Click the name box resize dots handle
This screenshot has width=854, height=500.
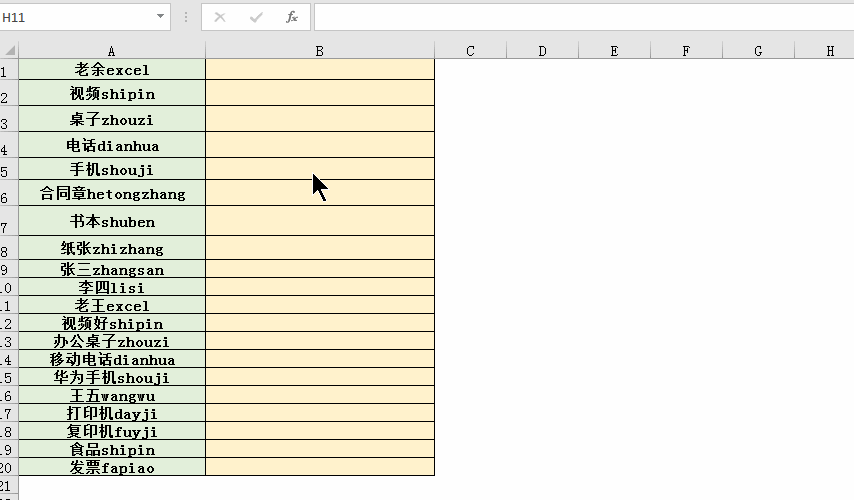pyautogui.click(x=186, y=17)
